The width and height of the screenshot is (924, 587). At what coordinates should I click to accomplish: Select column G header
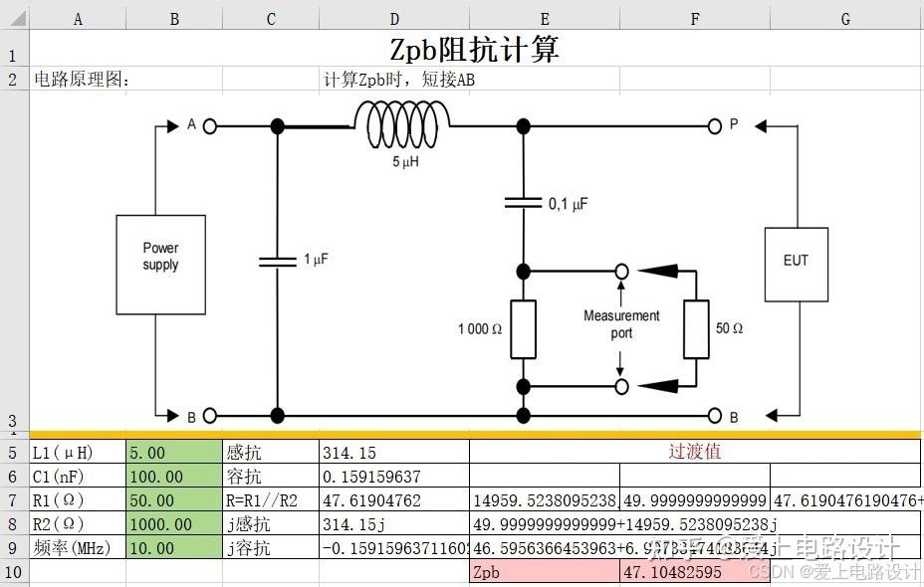[x=845, y=18]
